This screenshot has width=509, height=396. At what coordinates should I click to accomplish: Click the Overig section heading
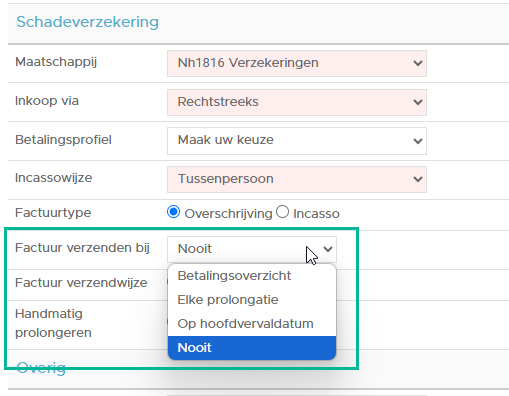click(x=41, y=368)
